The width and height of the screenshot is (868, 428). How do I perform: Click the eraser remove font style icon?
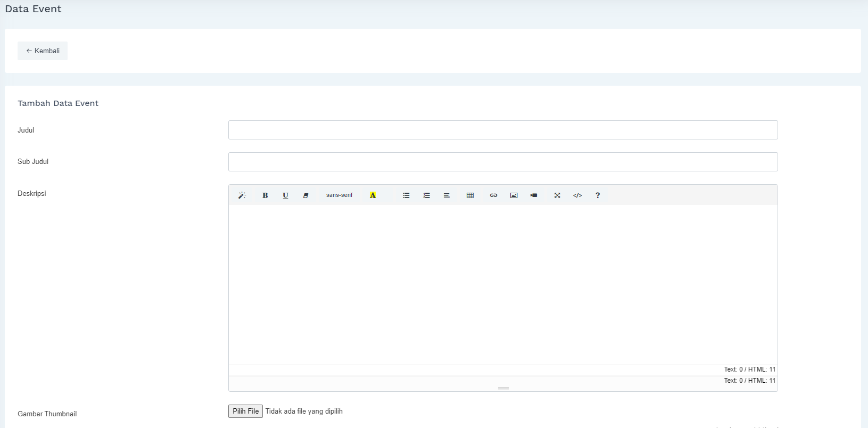click(305, 195)
